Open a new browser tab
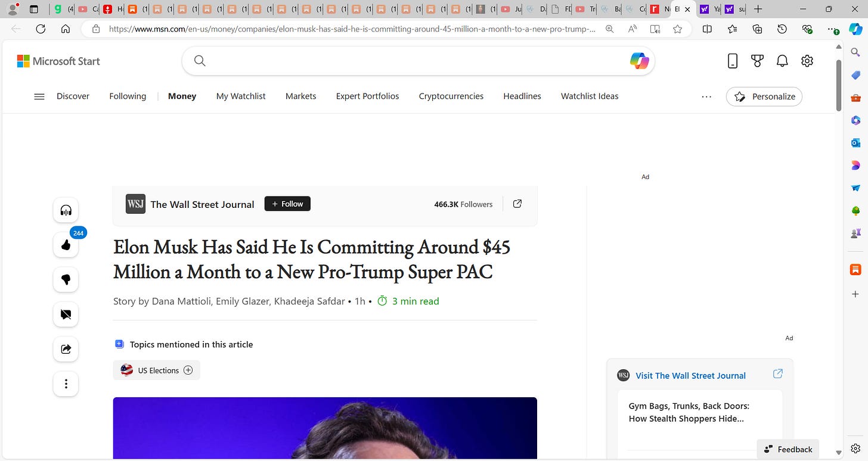This screenshot has width=868, height=461. [758, 9]
